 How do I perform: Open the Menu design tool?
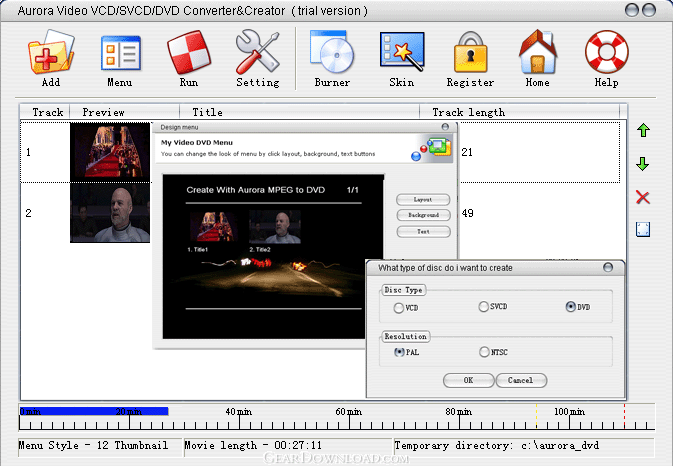tap(121, 53)
